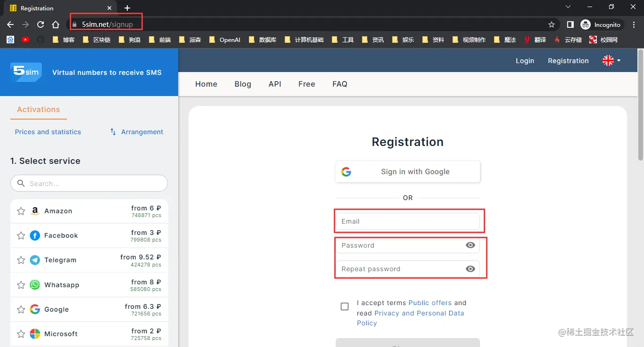Open tab search dropdown arrow

click(x=568, y=7)
